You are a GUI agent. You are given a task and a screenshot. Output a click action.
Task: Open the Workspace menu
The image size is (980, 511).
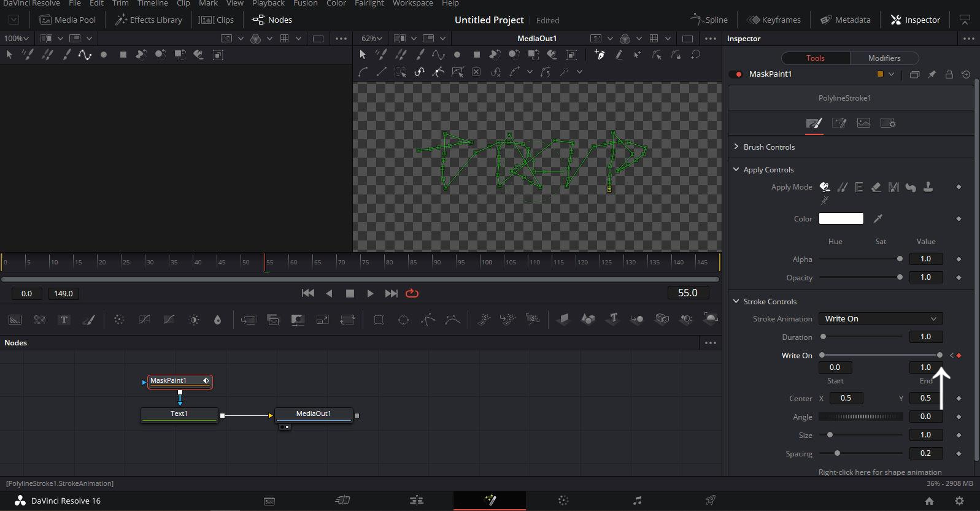(x=413, y=3)
